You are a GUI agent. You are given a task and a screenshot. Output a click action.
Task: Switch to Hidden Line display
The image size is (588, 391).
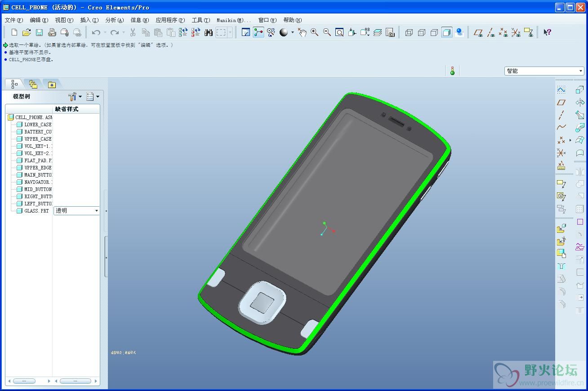(422, 32)
